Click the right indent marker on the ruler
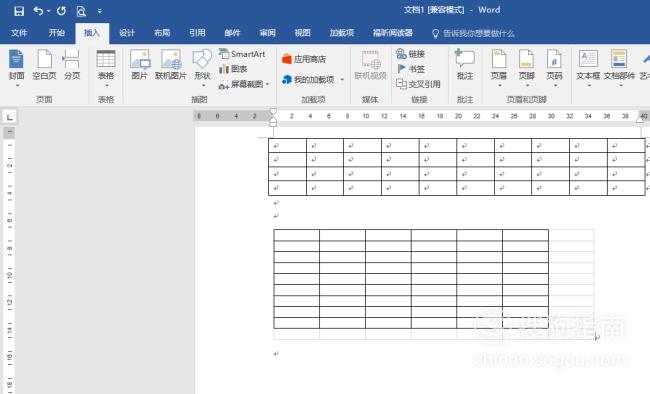This screenshot has width=650, height=394. click(x=640, y=119)
